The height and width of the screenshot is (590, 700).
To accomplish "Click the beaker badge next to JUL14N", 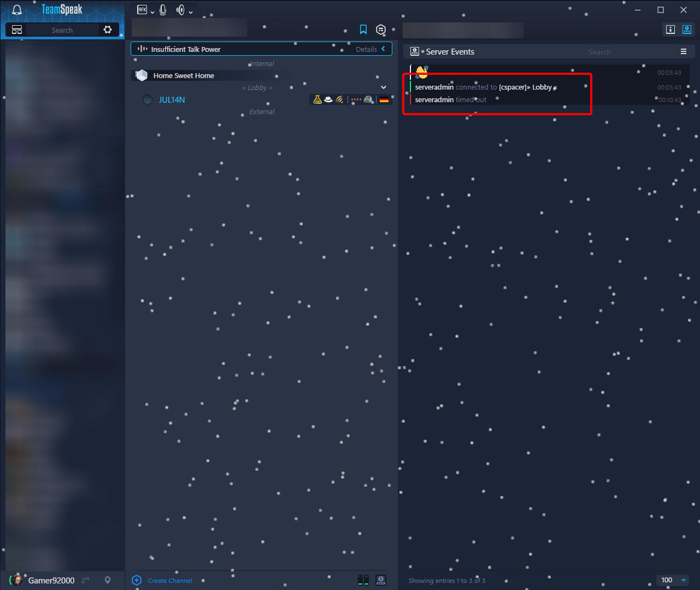I will (x=318, y=99).
